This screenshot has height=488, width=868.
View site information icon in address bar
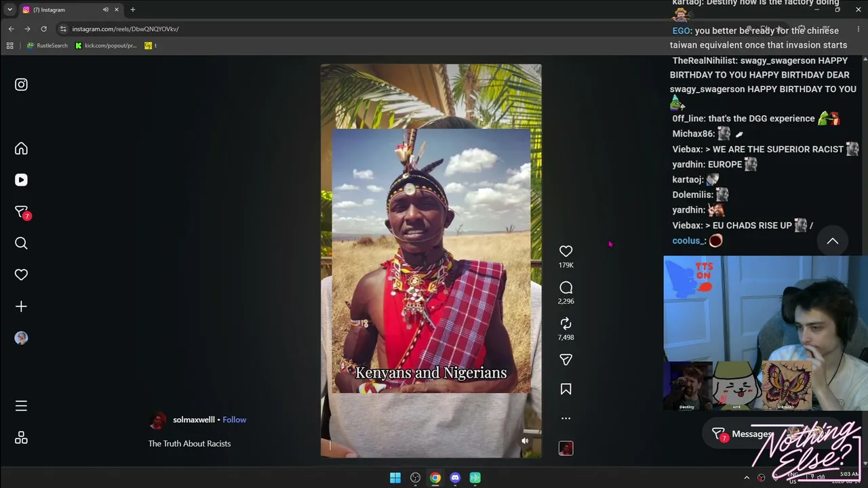pos(63,29)
